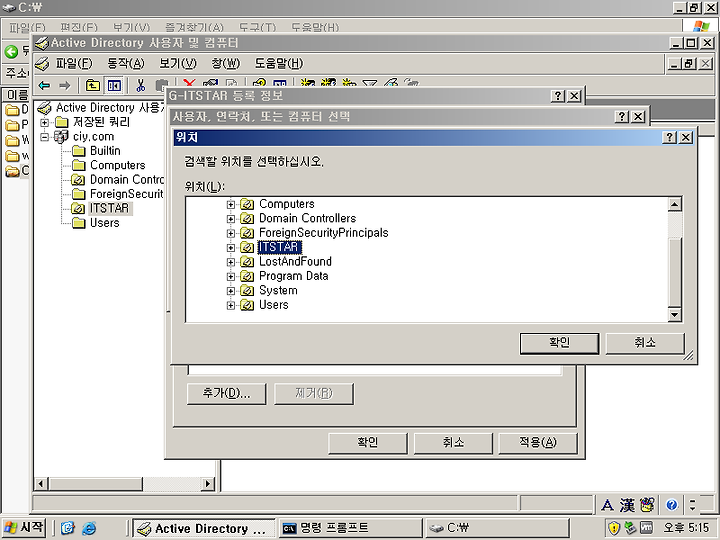
Task: Click 취소 in the 위치 dialog
Action: [645, 343]
